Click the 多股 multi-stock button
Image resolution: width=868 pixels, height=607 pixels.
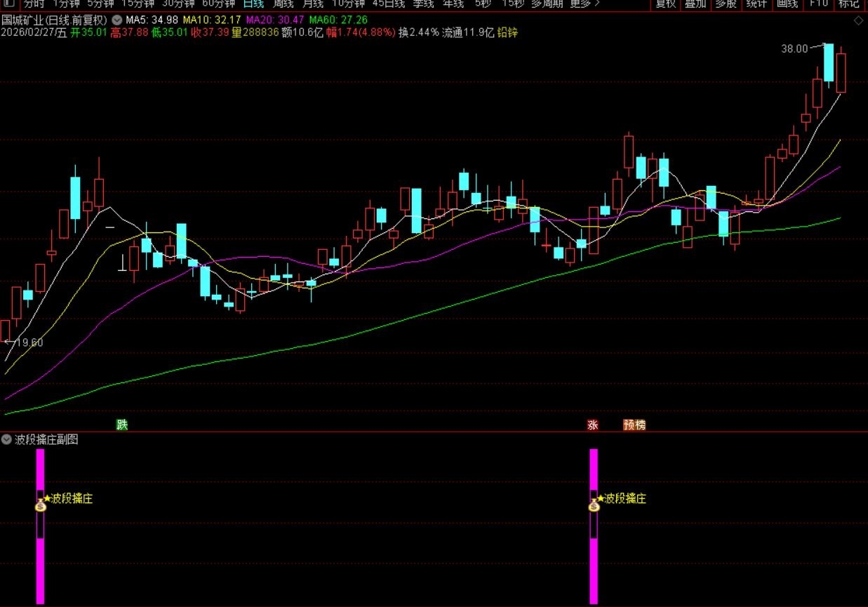[726, 4]
